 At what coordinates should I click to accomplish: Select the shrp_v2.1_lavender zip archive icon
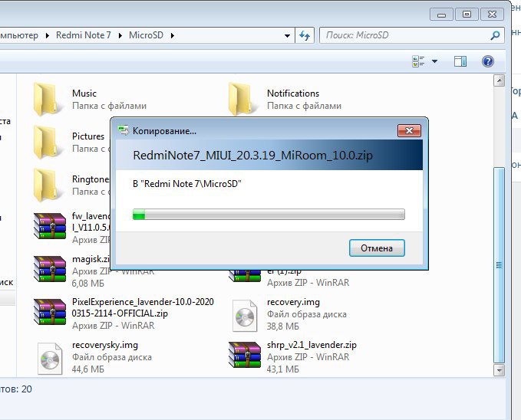tap(245, 355)
